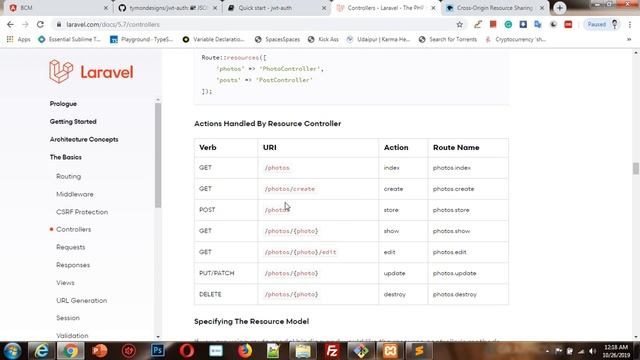640x360 pixels.
Task: Open the Controllers docs page in the sidebar
Action: tap(73, 229)
